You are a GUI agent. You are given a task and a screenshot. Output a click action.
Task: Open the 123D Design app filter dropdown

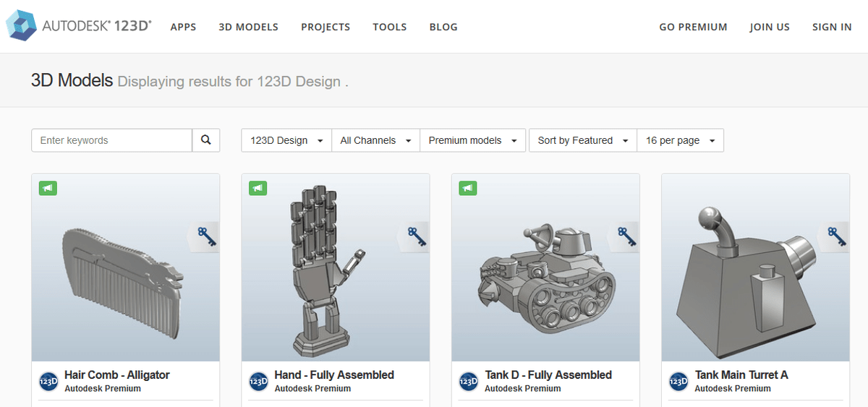click(286, 140)
